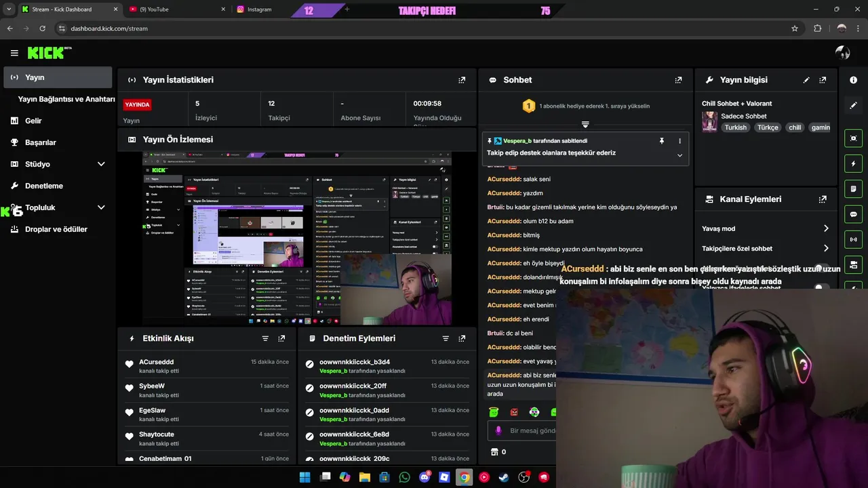The height and width of the screenshot is (488, 868).
Task: Open the hamburger navigation menu
Action: [14, 53]
